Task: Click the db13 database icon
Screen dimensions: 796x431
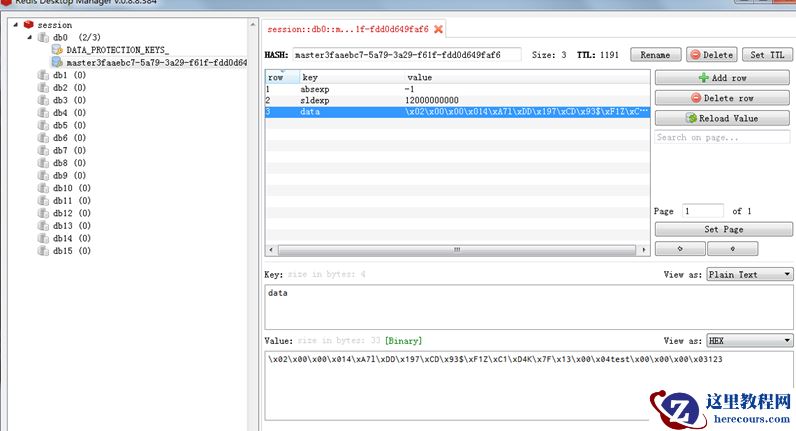Action: tap(43, 225)
